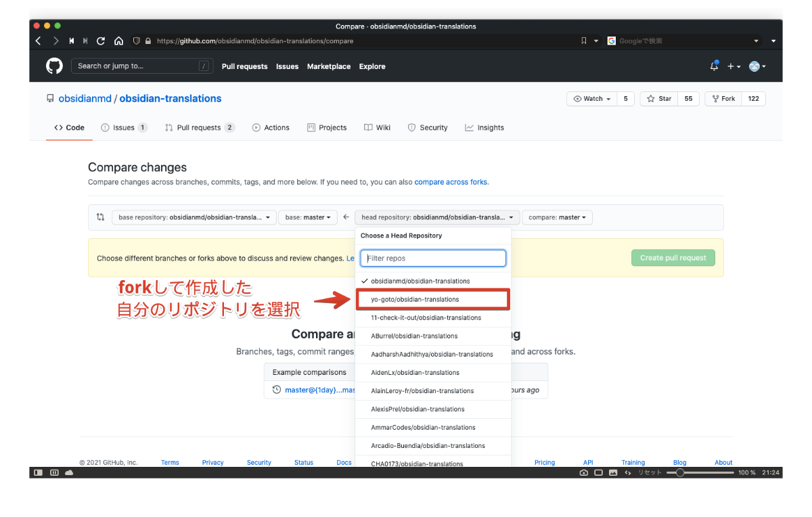Go back with the browser back arrow
This screenshot has height=517, width=812.
[38, 41]
